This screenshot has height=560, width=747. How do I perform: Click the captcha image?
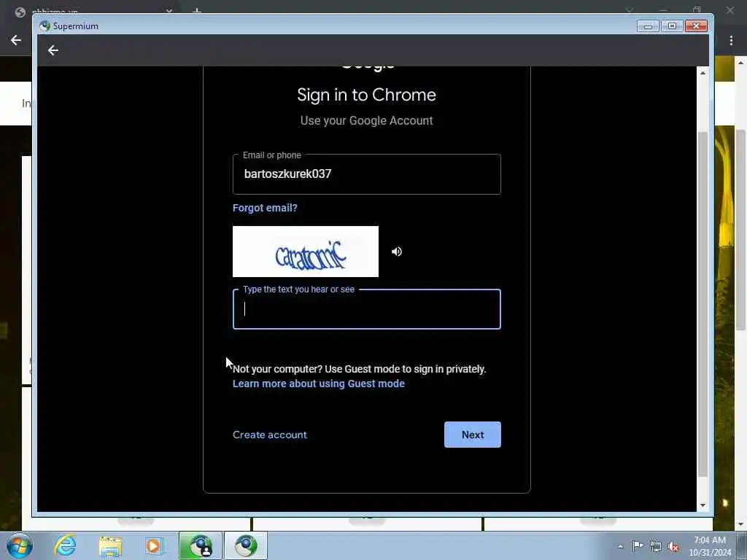click(306, 252)
